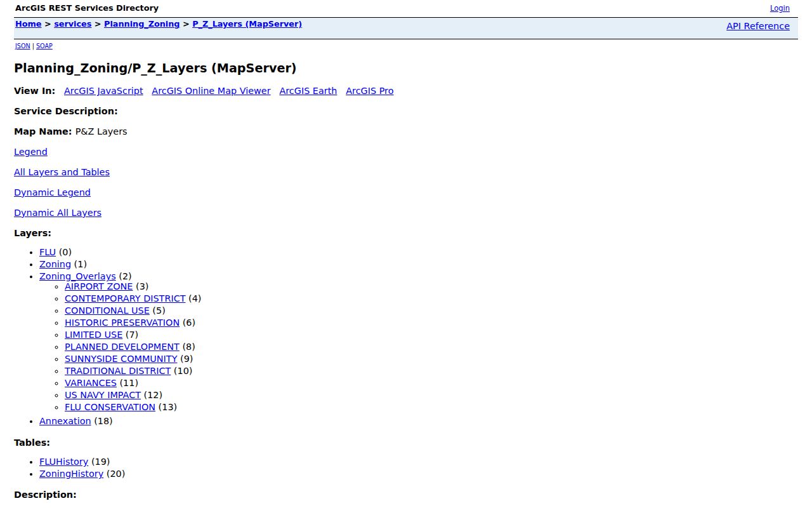812x508 pixels.
Task: Open SUNNYSIDE COMMUNITY sublayer
Action: (x=121, y=359)
